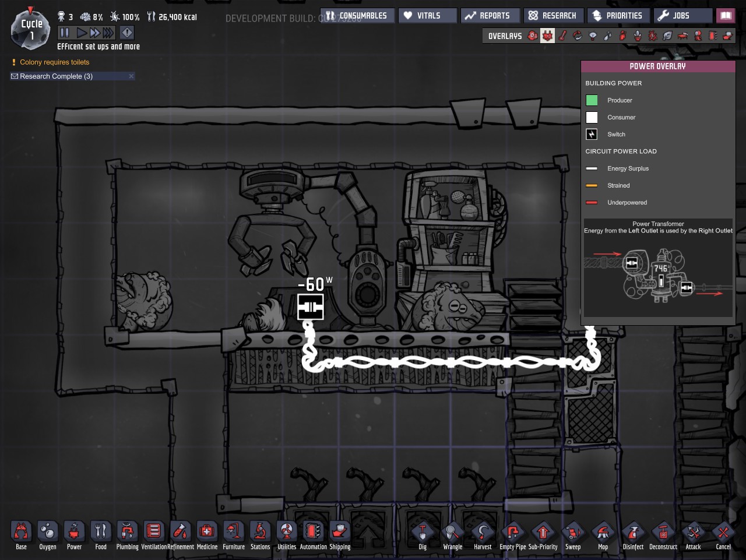Pause the game

point(65,33)
